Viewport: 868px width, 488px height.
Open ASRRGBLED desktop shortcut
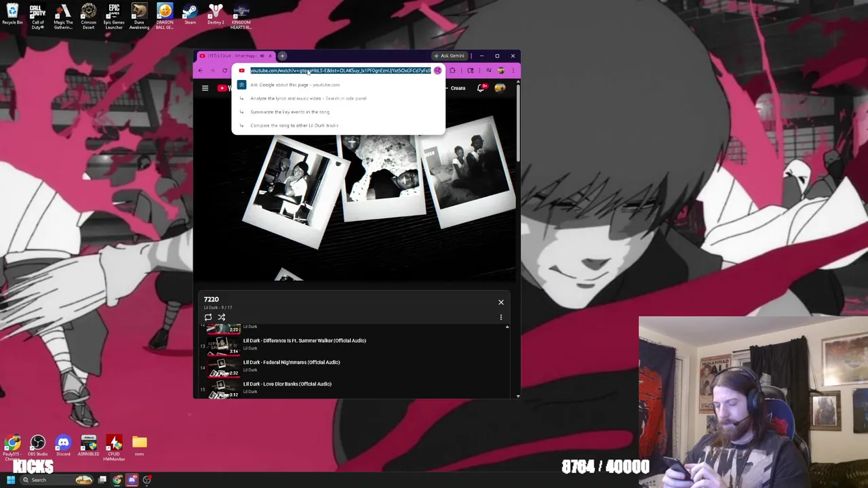coord(89,446)
